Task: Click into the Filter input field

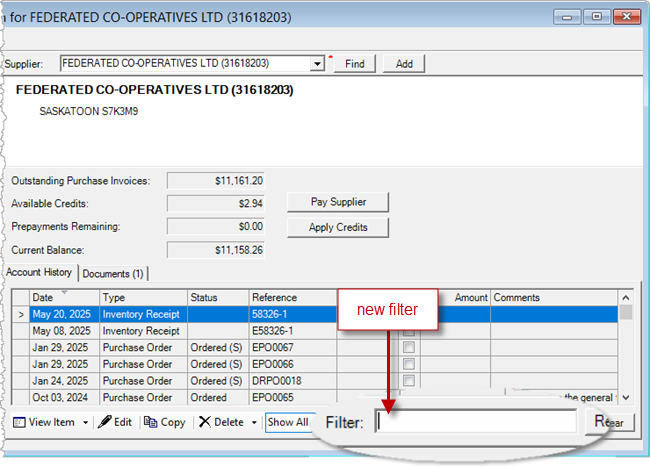Action: pyautogui.click(x=475, y=421)
